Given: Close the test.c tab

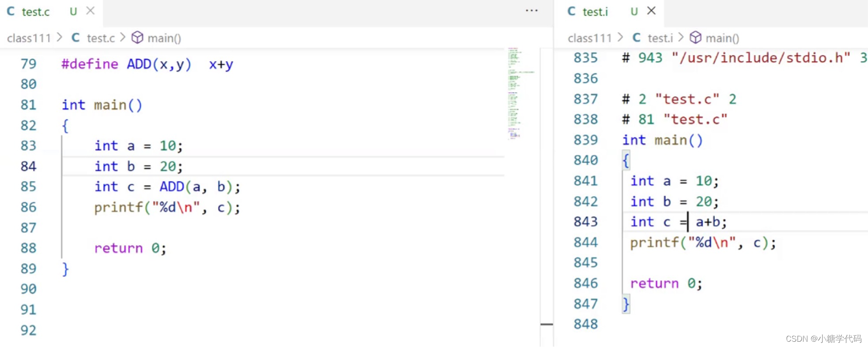Looking at the screenshot, I should pos(91,11).
